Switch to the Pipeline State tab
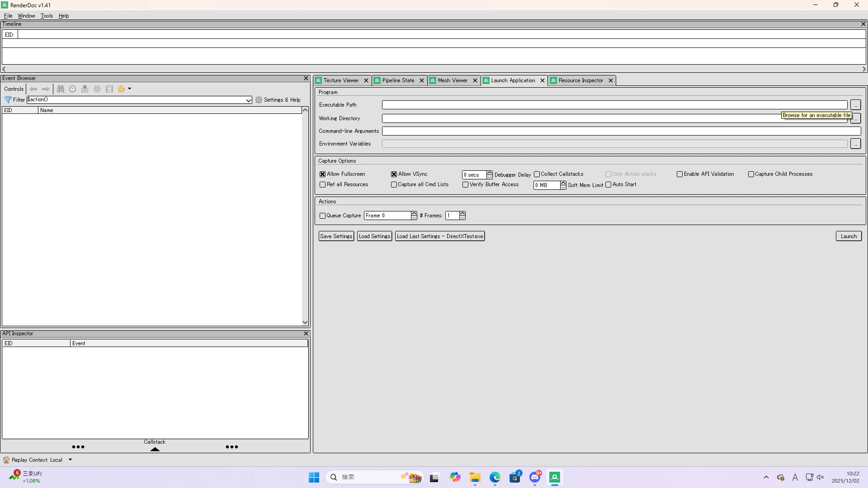This screenshot has width=868, height=488. point(398,80)
